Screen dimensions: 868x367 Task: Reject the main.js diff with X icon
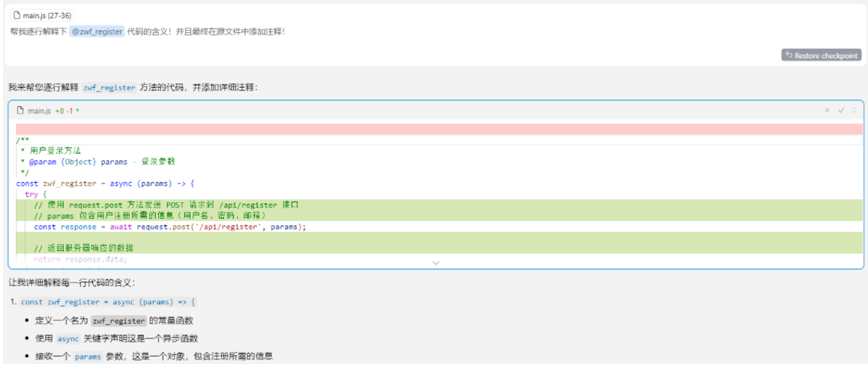pyautogui.click(x=827, y=110)
